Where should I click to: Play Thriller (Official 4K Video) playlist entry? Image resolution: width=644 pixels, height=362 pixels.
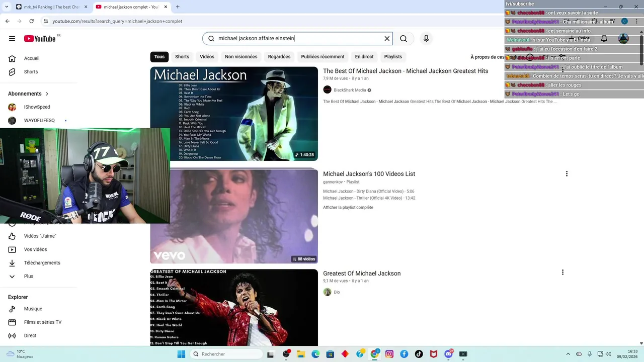coord(369,198)
